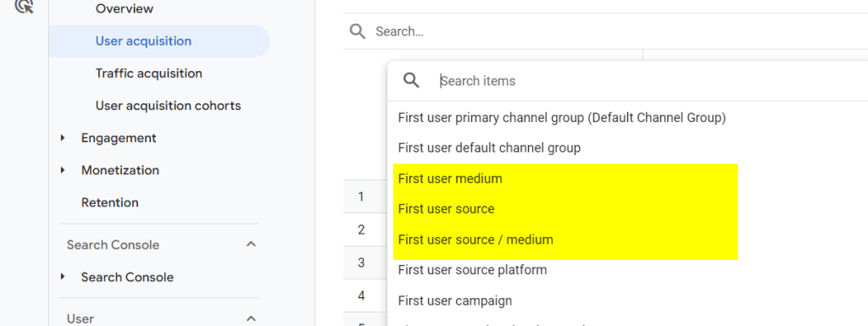Image resolution: width=868 pixels, height=326 pixels.
Task: Select First user source / medium dimension
Action: tap(476, 240)
